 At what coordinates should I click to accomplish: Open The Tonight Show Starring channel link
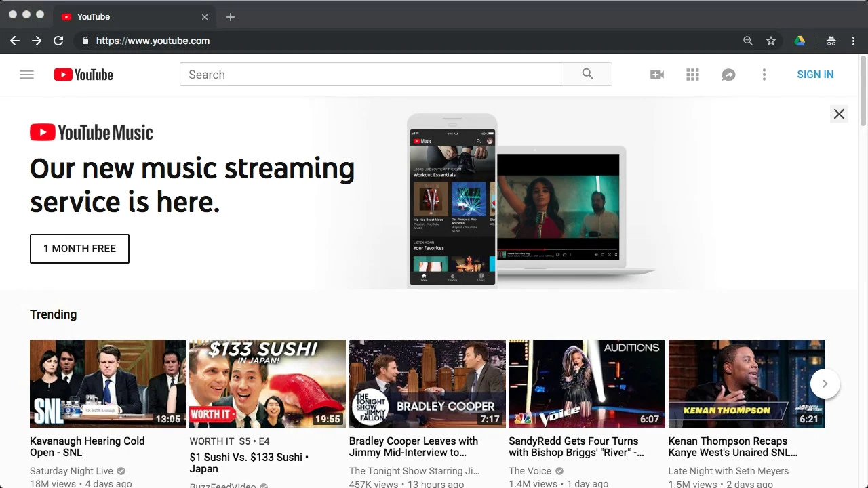(414, 471)
